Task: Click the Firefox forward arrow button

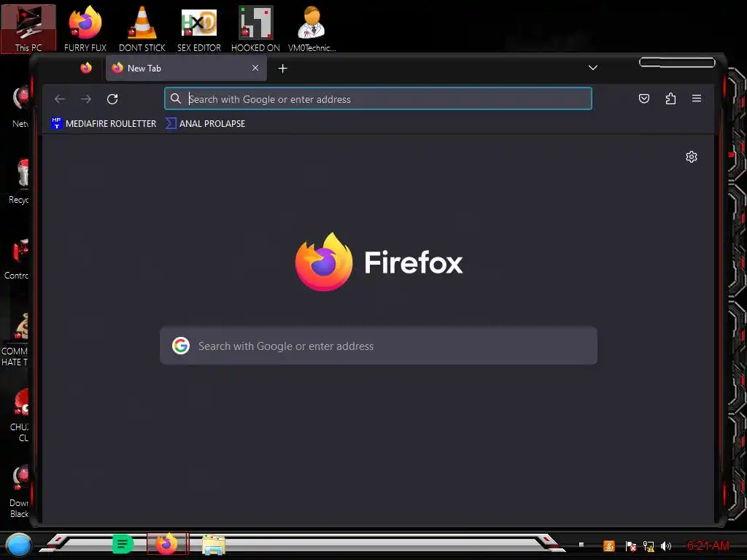Action: point(86,99)
